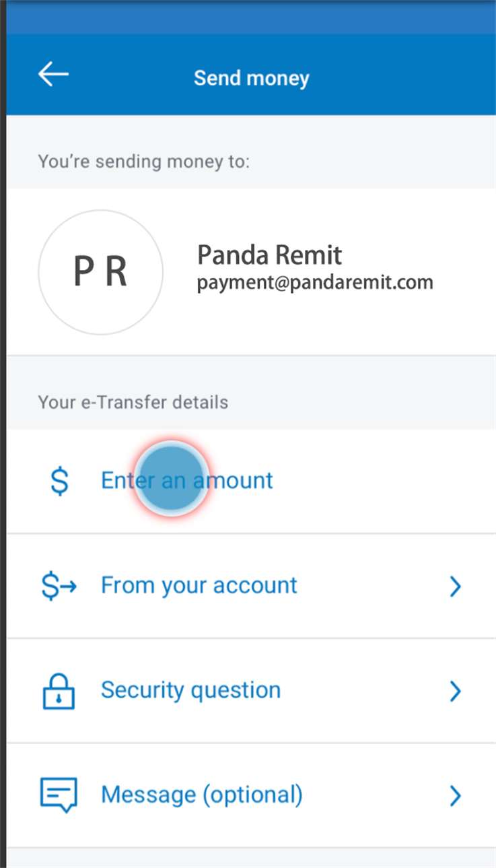The width and height of the screenshot is (496, 868).
Task: Tap the dollar sign icon
Action: 59,481
